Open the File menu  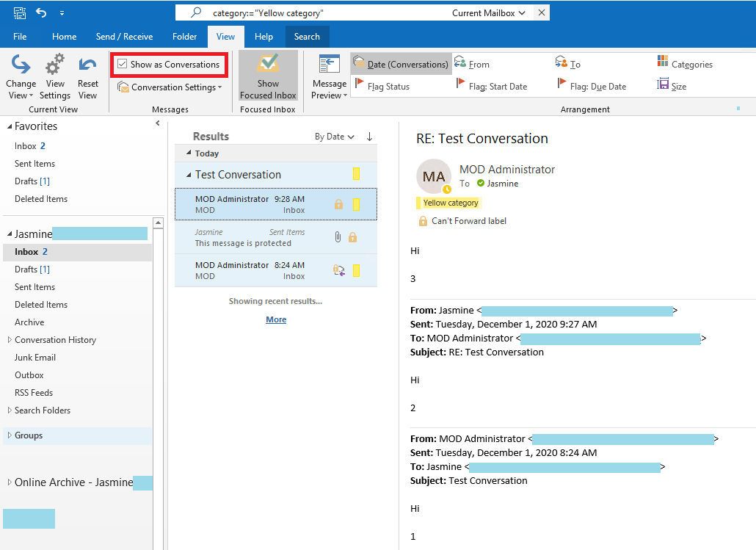coord(20,37)
